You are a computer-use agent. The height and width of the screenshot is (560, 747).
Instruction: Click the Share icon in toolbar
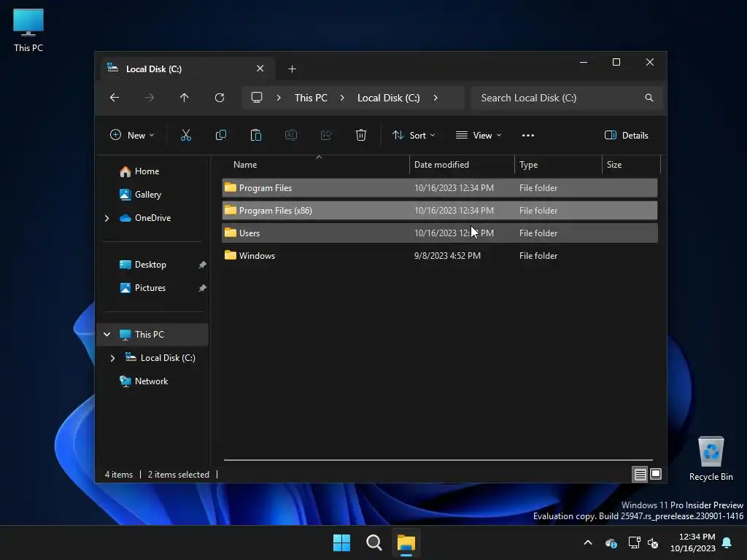coord(326,135)
